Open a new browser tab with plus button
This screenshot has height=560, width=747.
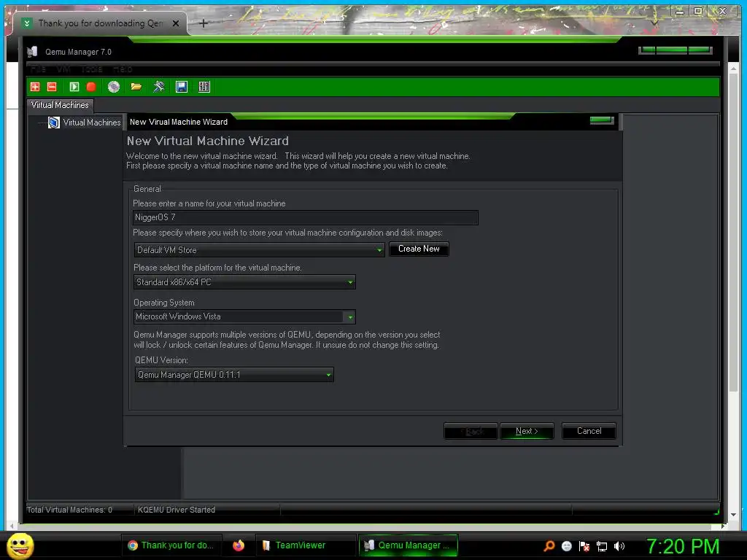tap(204, 23)
